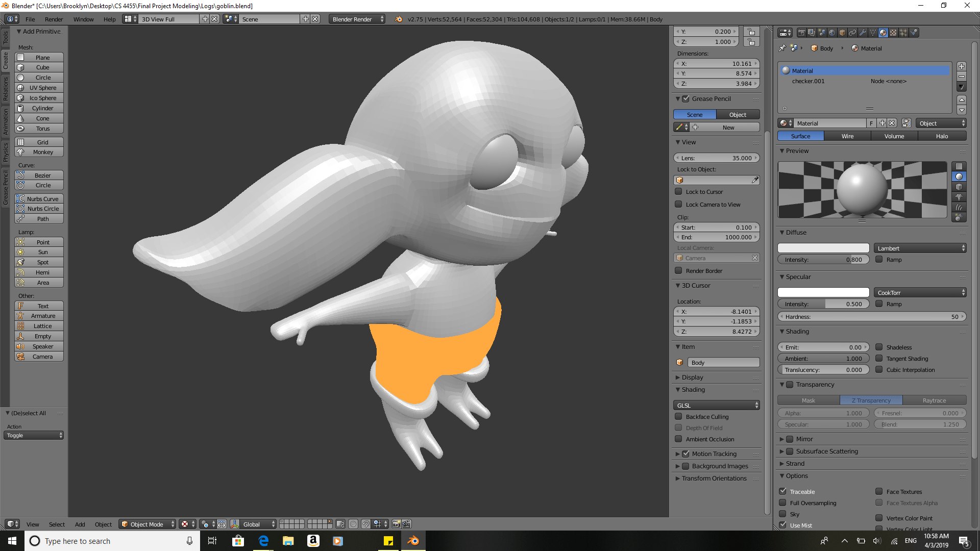Open the Scene properties tab
Image resolution: width=980 pixels, height=551 pixels.
click(822, 33)
